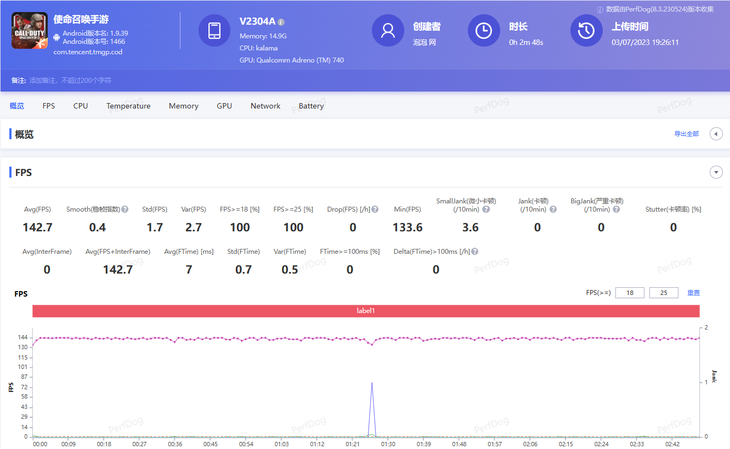The image size is (730, 449).
Task: Click help icon beside Avg(FPS+InterFrame)
Action: tap(154, 251)
